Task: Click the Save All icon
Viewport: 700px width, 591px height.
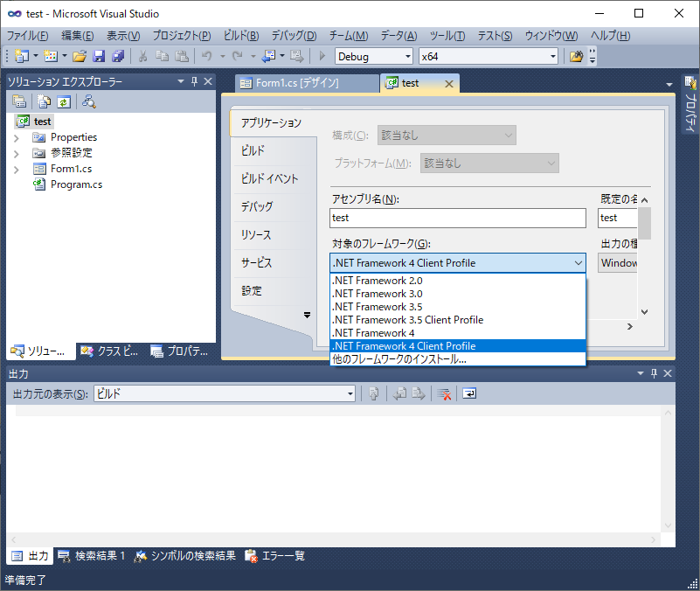Action: 118,56
